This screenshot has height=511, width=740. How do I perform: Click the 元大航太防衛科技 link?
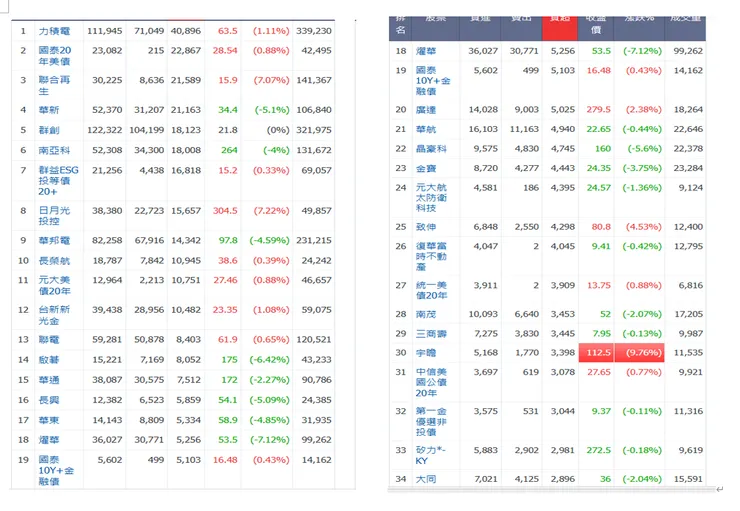pos(430,196)
